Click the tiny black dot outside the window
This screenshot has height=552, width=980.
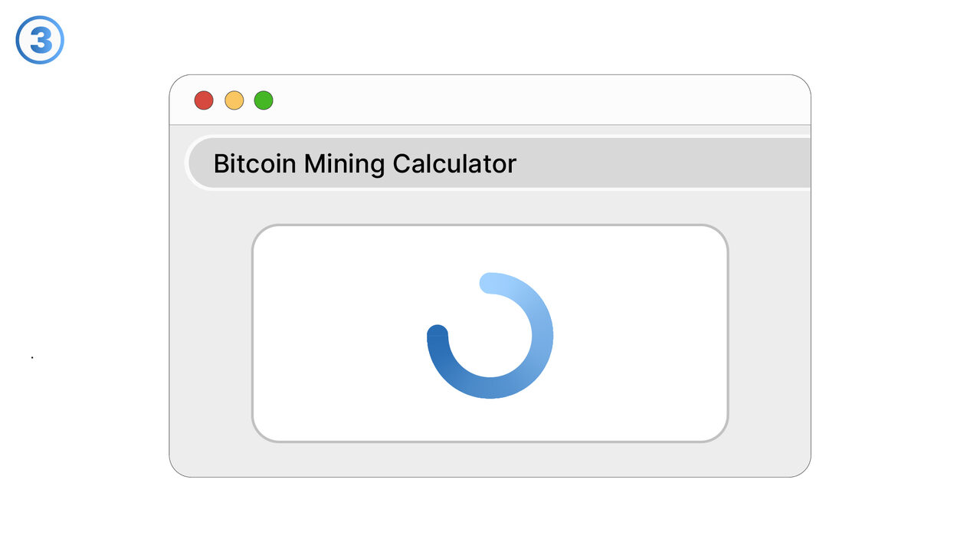pos(32,357)
